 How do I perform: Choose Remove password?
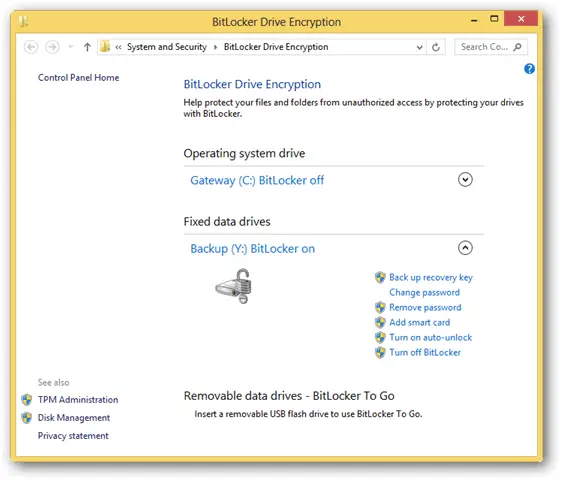[425, 308]
